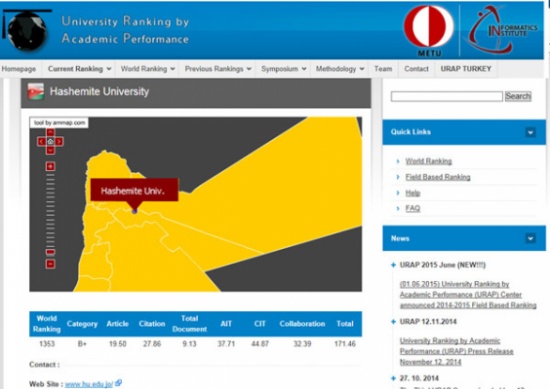This screenshot has width=550, height=389.
Task: Click the map zoom slider handle
Action: point(51,252)
